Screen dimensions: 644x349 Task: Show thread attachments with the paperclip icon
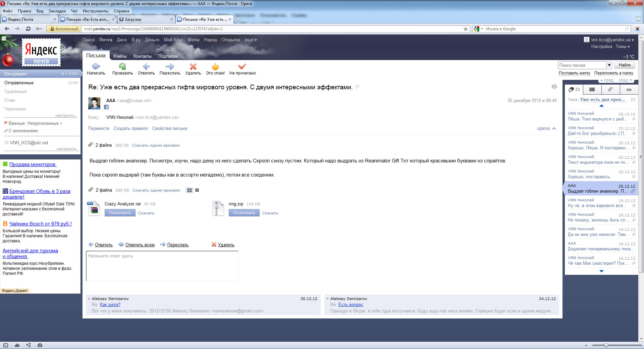[x=610, y=89]
